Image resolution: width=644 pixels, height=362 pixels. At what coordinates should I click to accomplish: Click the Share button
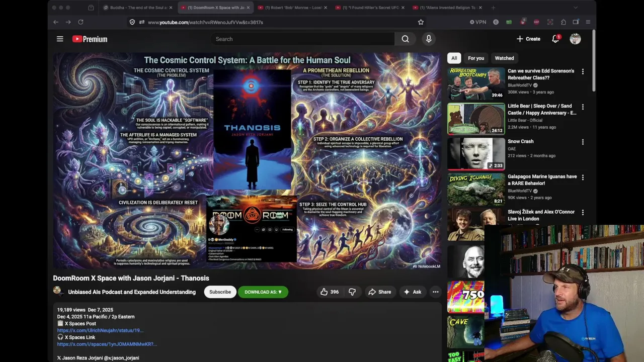tap(379, 292)
